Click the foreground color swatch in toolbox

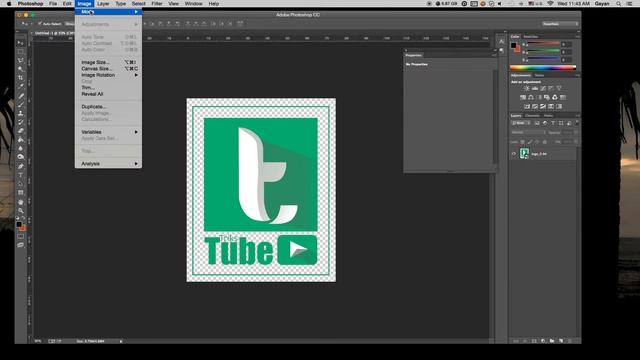(x=19, y=224)
